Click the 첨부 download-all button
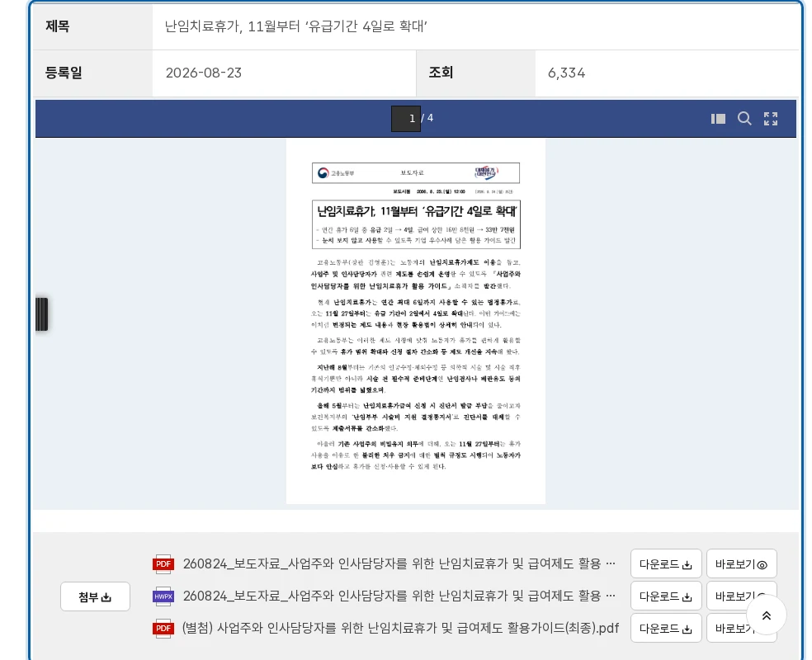This screenshot has width=812, height=660. [95, 596]
